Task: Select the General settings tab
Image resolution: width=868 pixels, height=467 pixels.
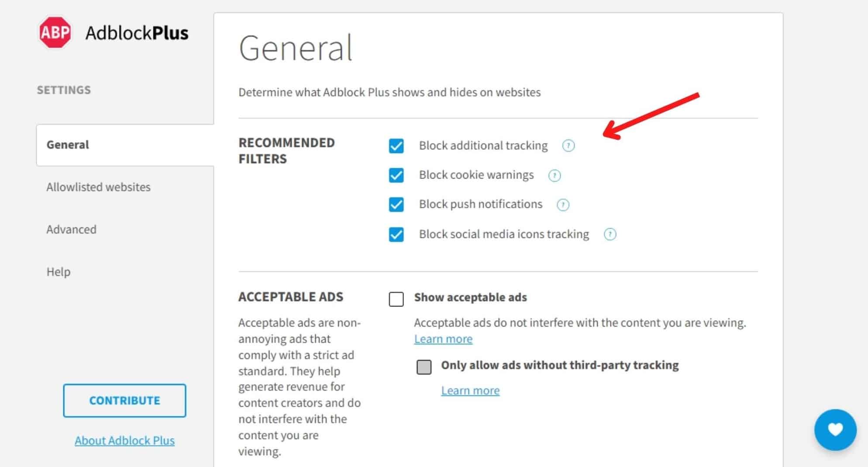Action: coord(68,145)
